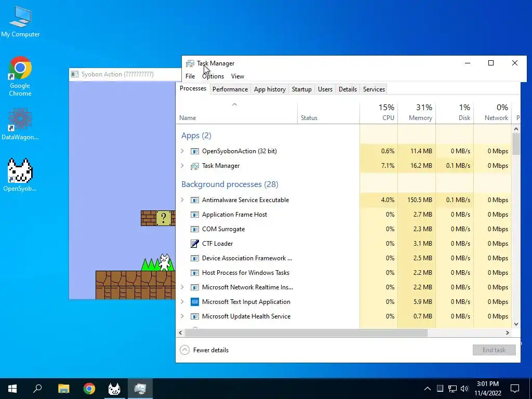This screenshot has height=399, width=532.
Task: Click vertical scrollbar up arrow
Action: (x=516, y=129)
